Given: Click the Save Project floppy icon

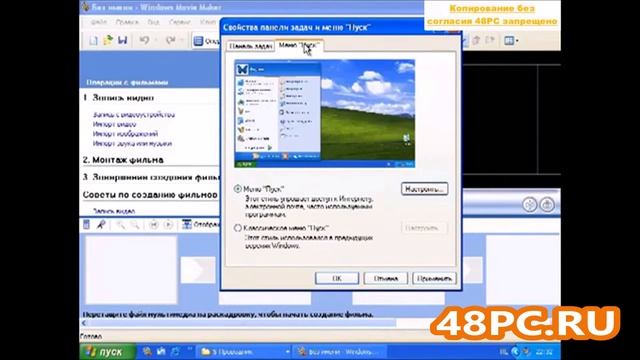Looking at the screenshot, I should click(122, 40).
